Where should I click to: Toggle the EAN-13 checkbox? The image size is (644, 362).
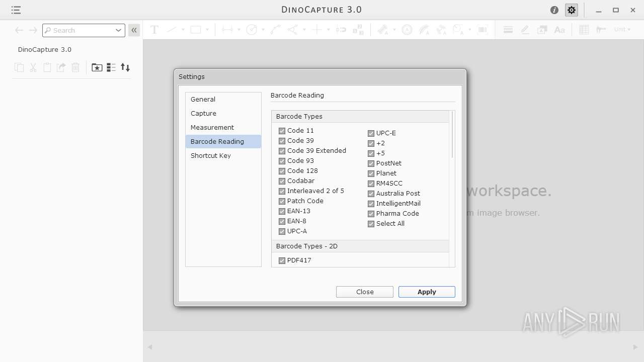tap(282, 211)
